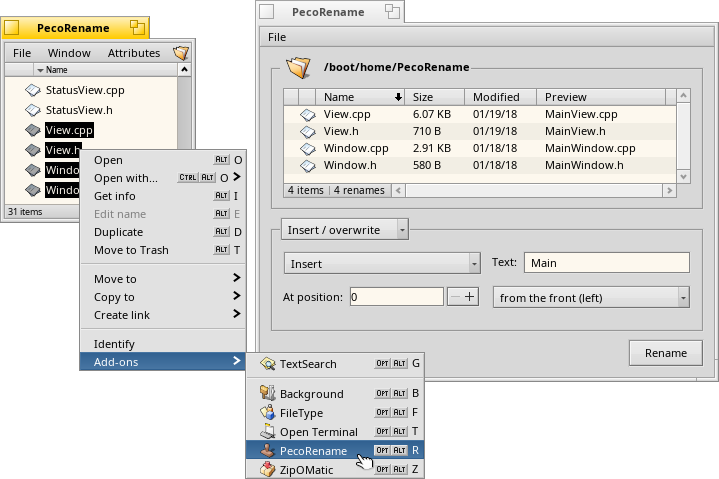This screenshot has height=479, width=719.
Task: Open the Insert action dropdown
Action: click(x=382, y=264)
